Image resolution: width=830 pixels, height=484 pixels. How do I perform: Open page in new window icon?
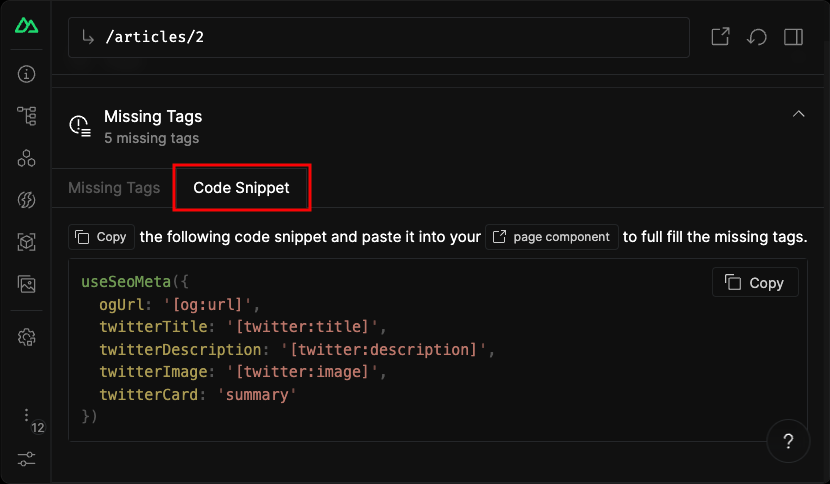[719, 37]
